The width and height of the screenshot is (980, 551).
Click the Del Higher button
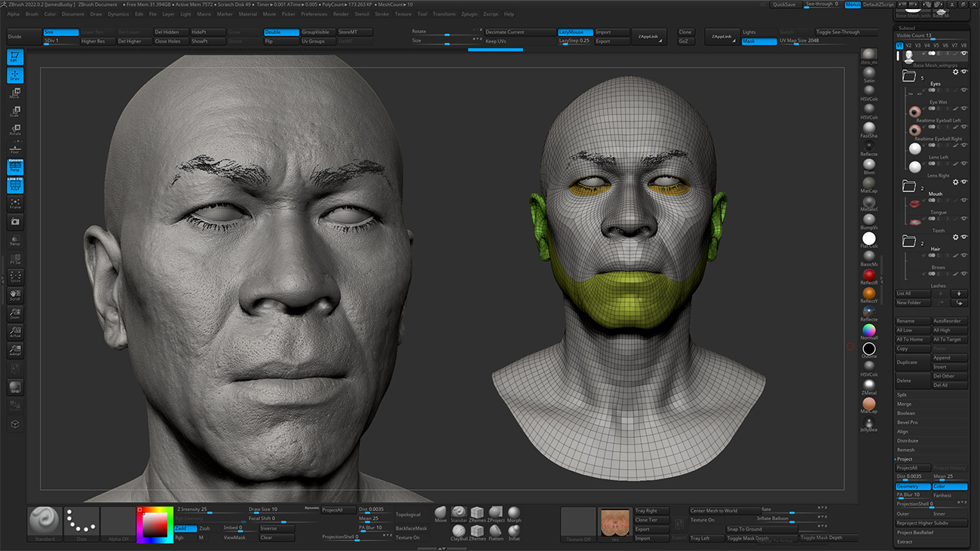[x=133, y=41]
